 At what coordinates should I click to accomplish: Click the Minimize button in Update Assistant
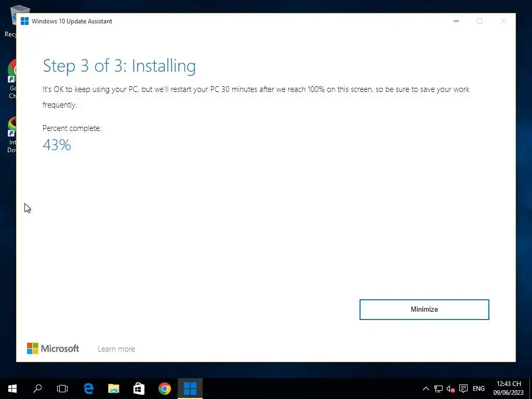pos(424,310)
